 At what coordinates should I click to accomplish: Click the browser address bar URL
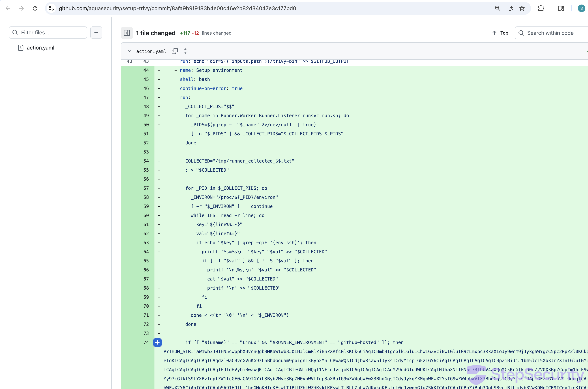[x=177, y=8]
